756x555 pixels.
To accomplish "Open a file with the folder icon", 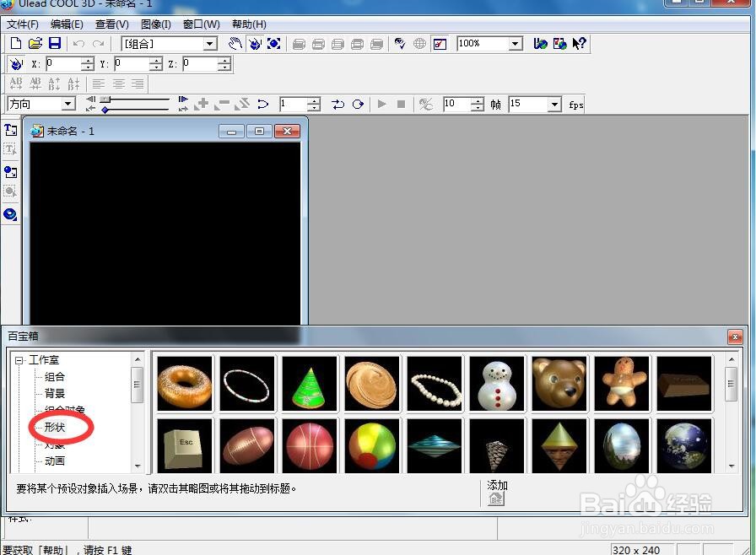I will pos(35,43).
